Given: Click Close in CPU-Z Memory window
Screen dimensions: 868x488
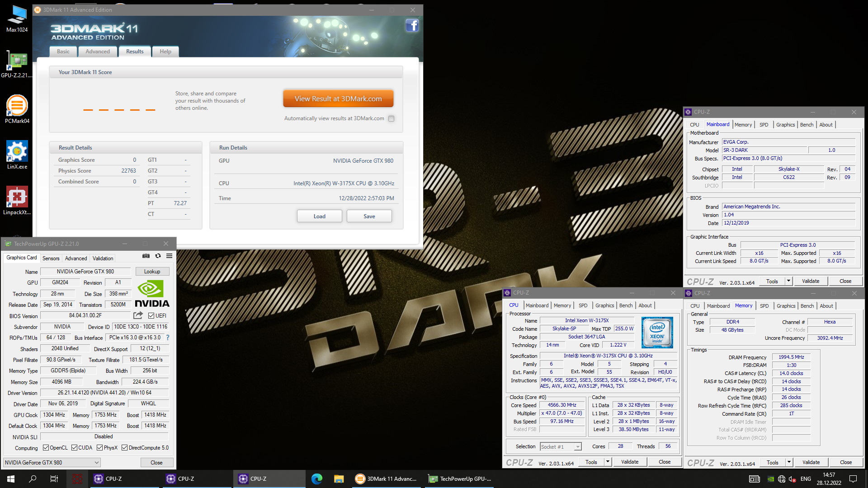Looking at the screenshot, I should [x=846, y=462].
